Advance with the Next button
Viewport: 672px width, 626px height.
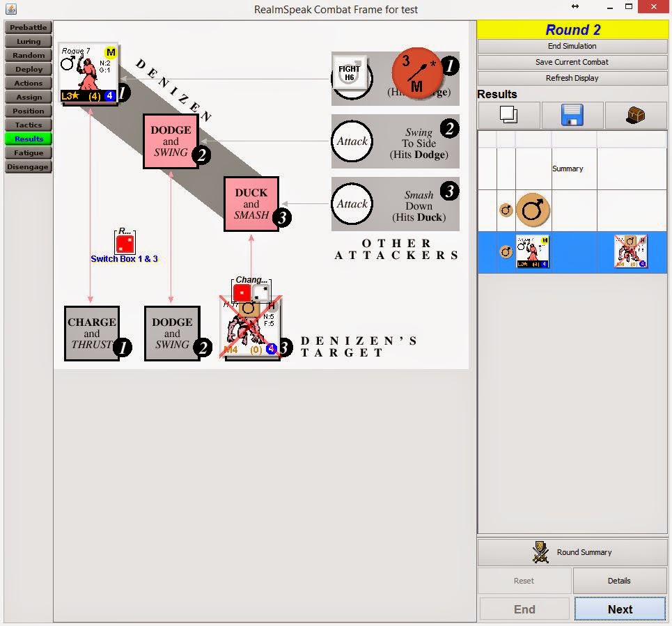point(620,609)
